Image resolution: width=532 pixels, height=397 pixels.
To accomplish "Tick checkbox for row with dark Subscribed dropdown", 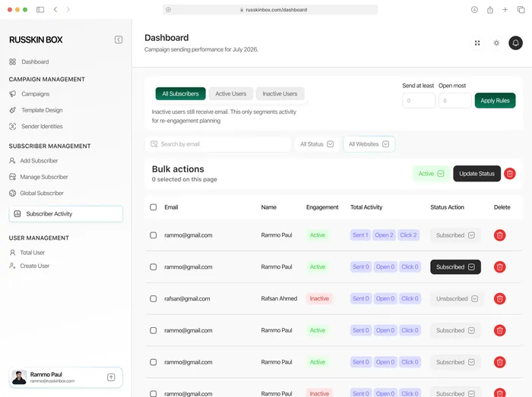I will click(x=154, y=267).
